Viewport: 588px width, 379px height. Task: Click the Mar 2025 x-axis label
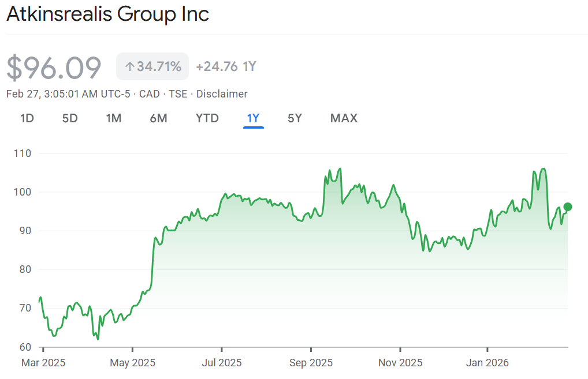[43, 363]
